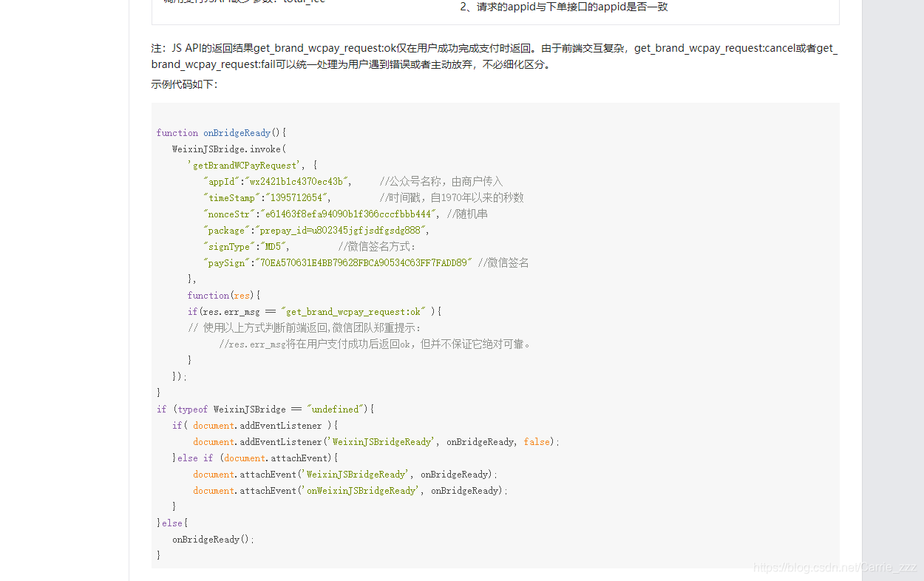Click the comment '//随机串'
The height and width of the screenshot is (581, 924).
(x=467, y=214)
